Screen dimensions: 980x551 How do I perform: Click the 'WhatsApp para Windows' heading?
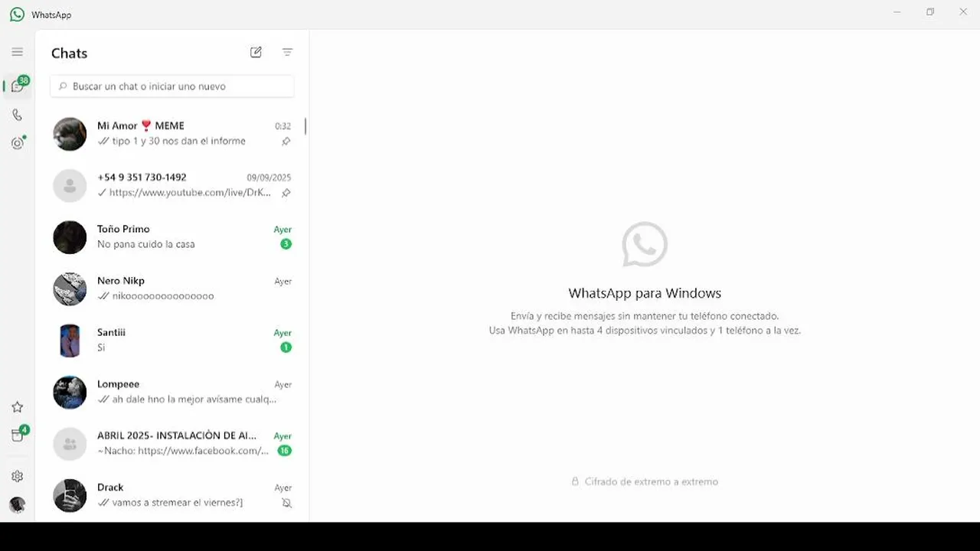pos(645,293)
